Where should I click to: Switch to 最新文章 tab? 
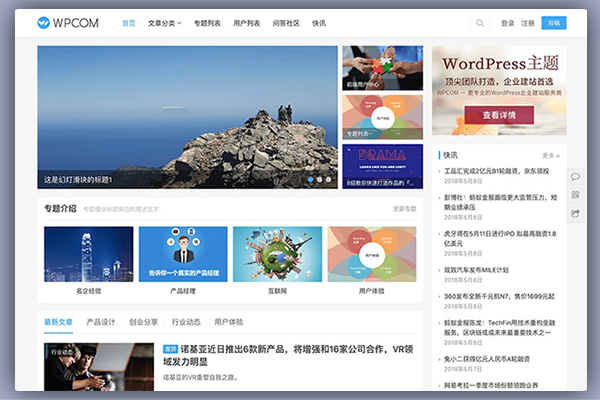point(58,322)
